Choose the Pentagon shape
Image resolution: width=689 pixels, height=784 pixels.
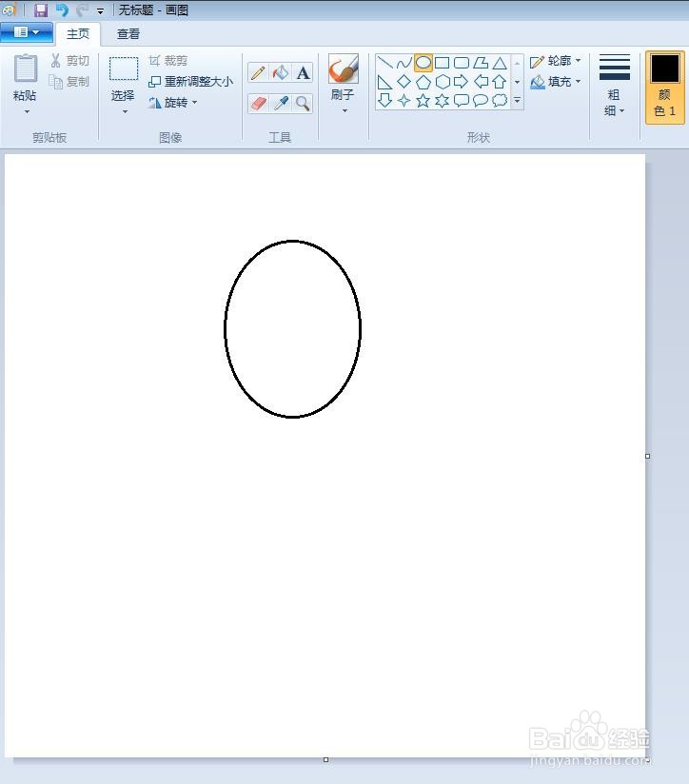423,82
